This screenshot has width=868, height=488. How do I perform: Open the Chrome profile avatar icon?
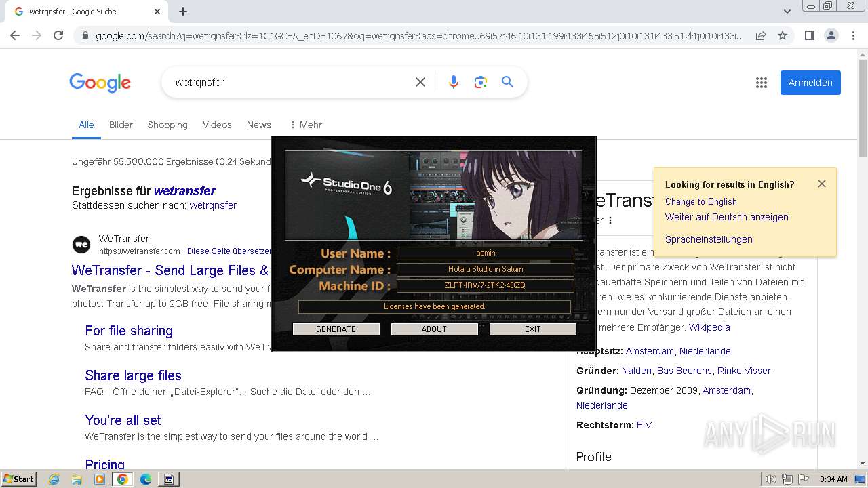(x=831, y=35)
